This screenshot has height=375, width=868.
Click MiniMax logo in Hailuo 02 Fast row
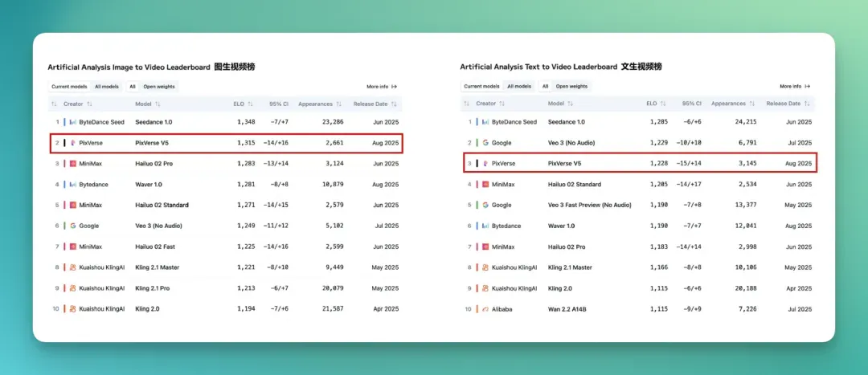[72, 247]
